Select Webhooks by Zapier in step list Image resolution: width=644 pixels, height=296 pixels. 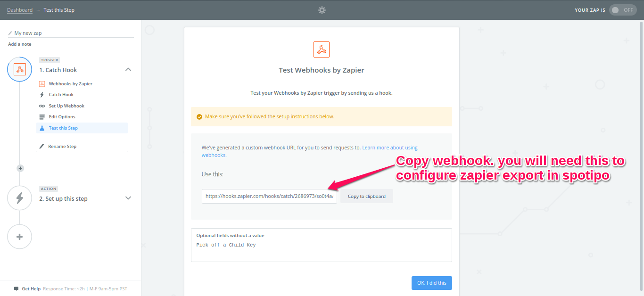pos(71,84)
